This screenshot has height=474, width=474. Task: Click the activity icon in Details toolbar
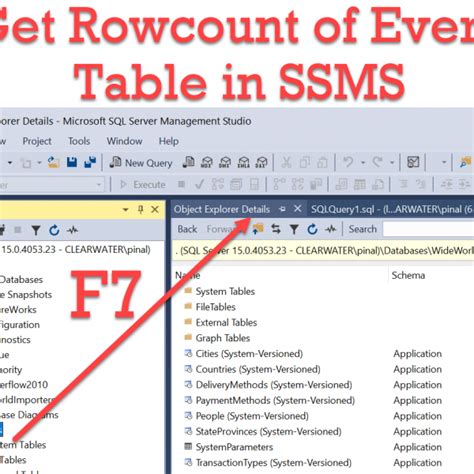coord(331,229)
